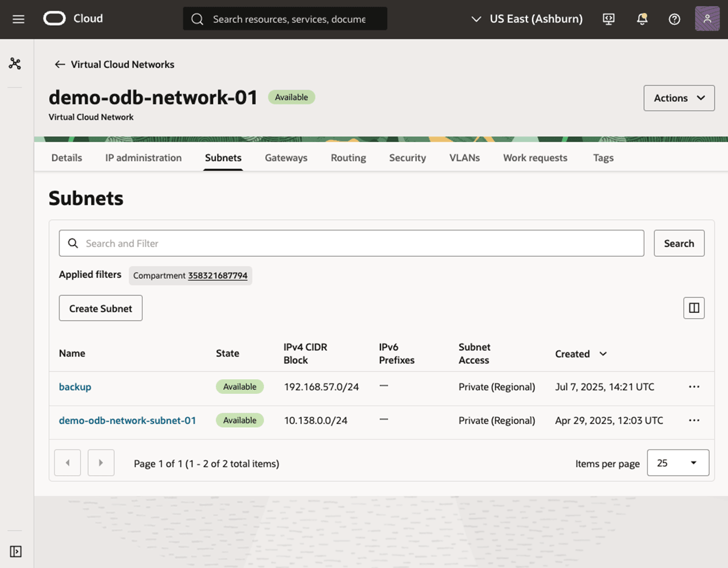Open the main navigation hamburger menu

point(18,18)
